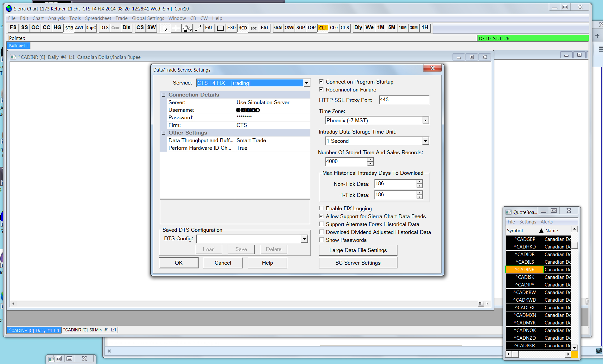Open the Spreadsheet menu

[98, 18]
